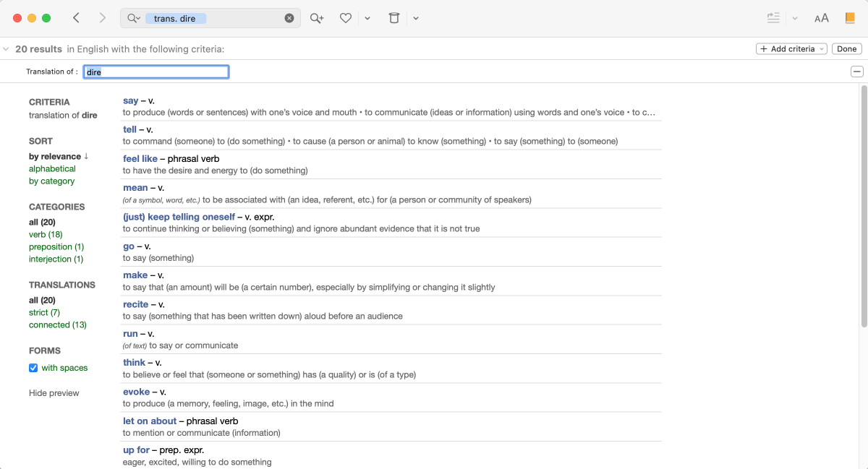Image resolution: width=868 pixels, height=469 pixels.
Task: Click the orange book icon
Action: point(850,18)
